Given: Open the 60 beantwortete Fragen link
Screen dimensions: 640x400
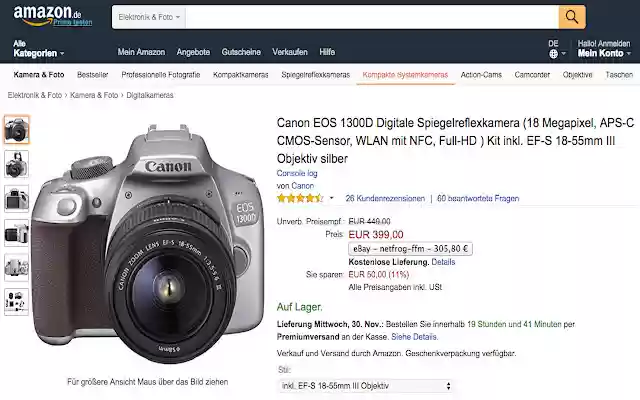Looking at the screenshot, I should coord(478,198).
